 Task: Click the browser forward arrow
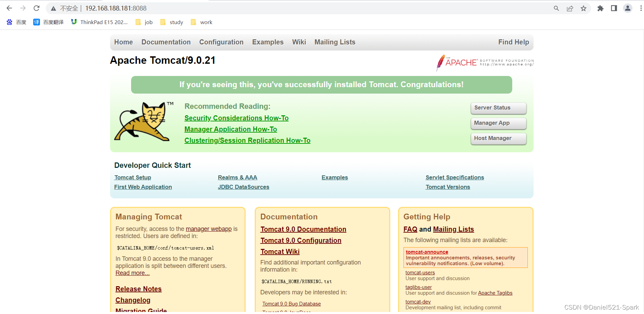click(23, 8)
